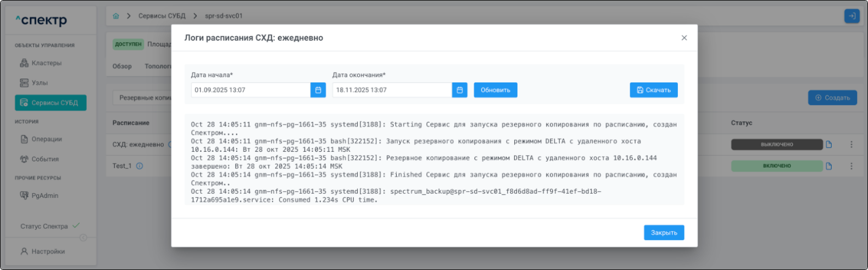Click the logout icon in top-right corner
This screenshot has width=868, height=270.
[x=852, y=16]
